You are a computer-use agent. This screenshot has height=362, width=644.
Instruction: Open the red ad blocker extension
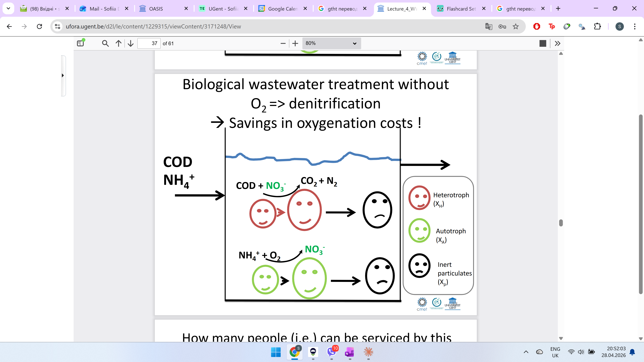[x=536, y=26]
